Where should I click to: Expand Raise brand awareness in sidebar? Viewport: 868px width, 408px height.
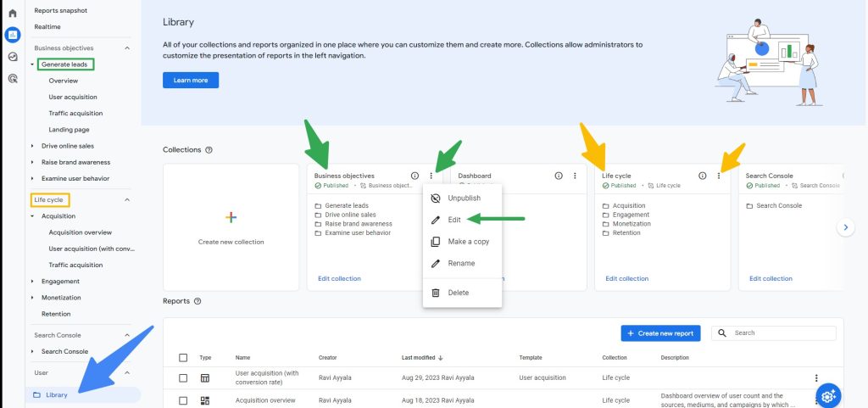(x=33, y=162)
